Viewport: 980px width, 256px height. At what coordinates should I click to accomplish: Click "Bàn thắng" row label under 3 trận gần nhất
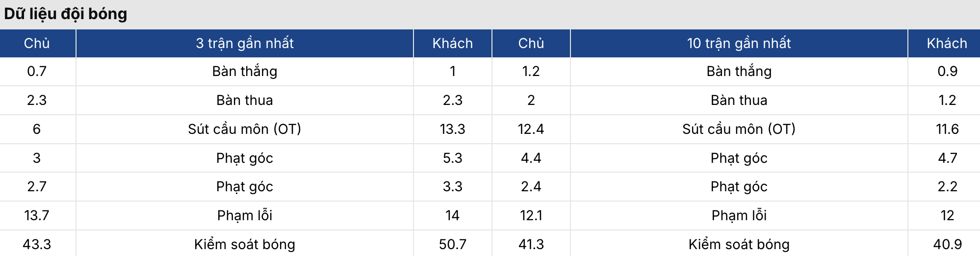(244, 71)
